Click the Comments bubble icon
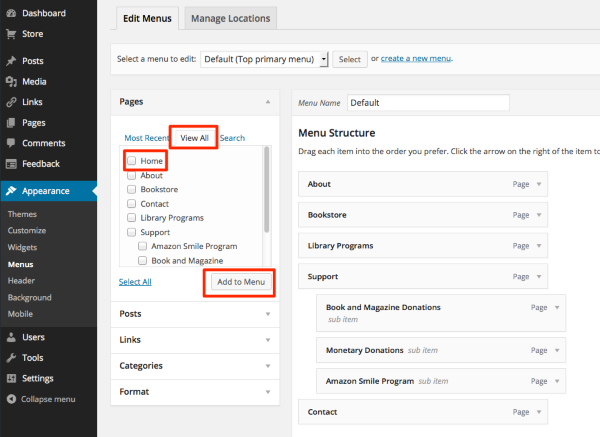 pos(10,143)
